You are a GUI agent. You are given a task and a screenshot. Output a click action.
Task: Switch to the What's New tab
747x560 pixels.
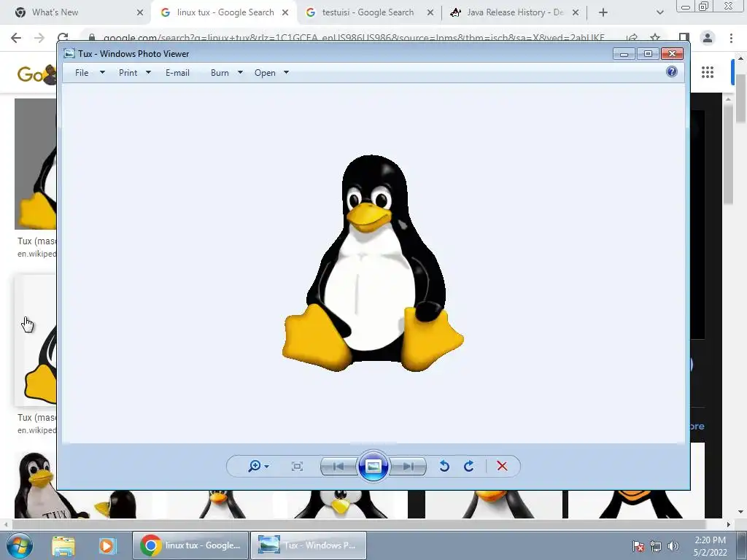55,12
